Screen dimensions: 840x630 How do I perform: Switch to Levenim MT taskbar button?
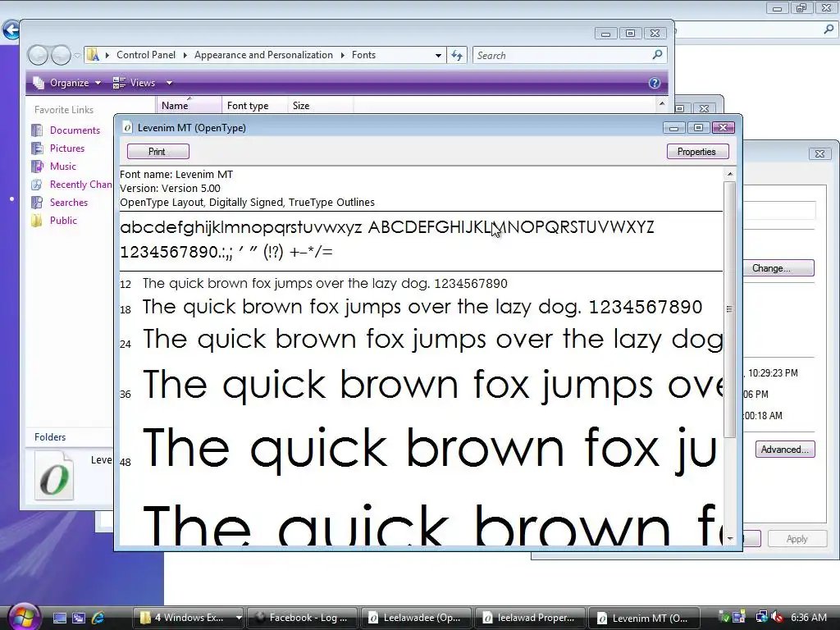tap(644, 618)
